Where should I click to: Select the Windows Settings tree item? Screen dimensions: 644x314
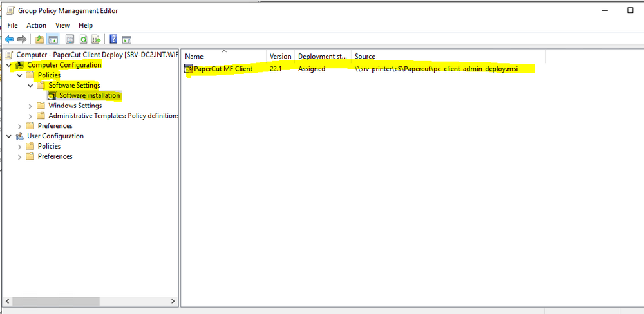coord(75,106)
